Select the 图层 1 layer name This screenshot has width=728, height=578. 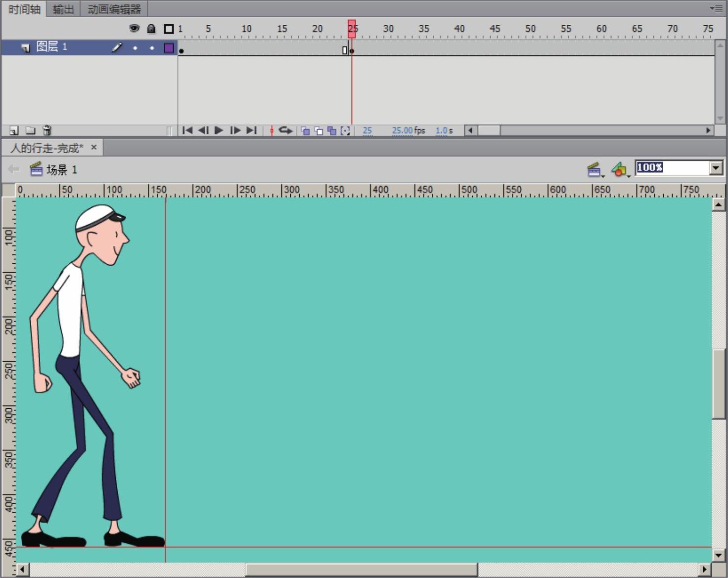pos(52,47)
